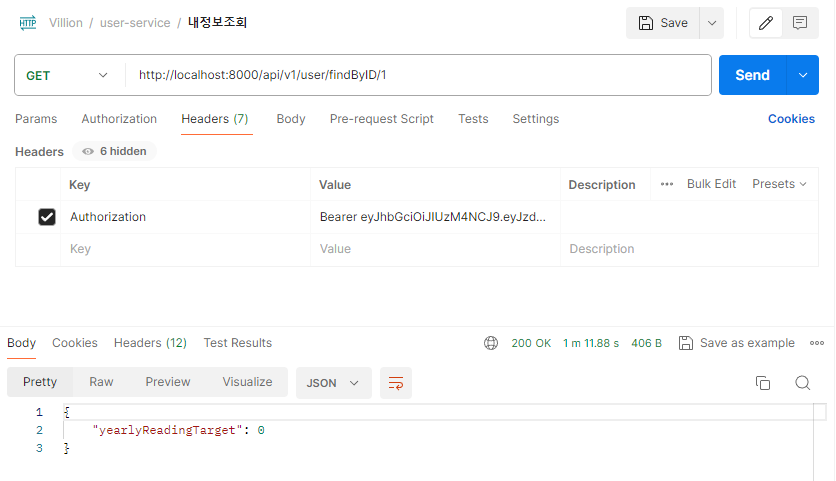Open the Pre-request Script tab
The width and height of the screenshot is (836, 481).
tap(382, 119)
